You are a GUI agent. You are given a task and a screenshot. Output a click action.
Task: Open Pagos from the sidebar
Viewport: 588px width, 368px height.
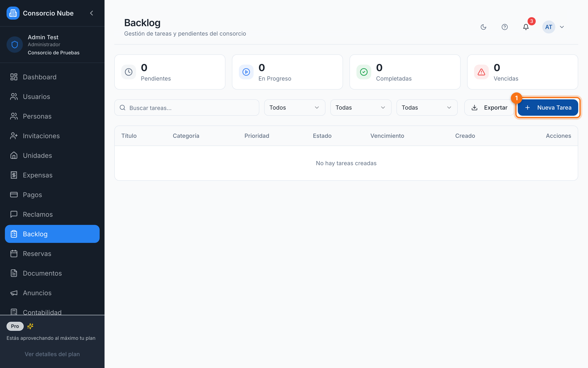(x=52, y=195)
